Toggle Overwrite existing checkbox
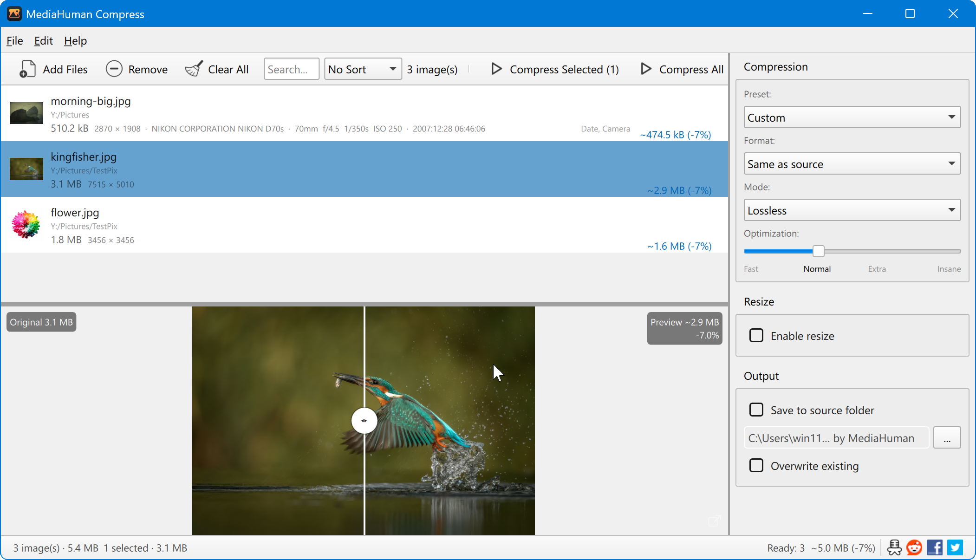Viewport: 976px width, 560px height. click(756, 465)
